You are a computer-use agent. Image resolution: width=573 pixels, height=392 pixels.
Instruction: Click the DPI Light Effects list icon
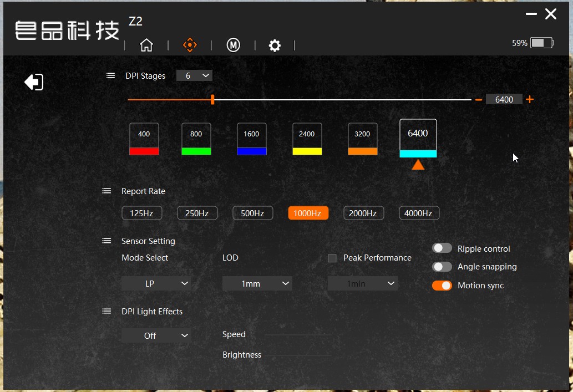click(x=107, y=311)
